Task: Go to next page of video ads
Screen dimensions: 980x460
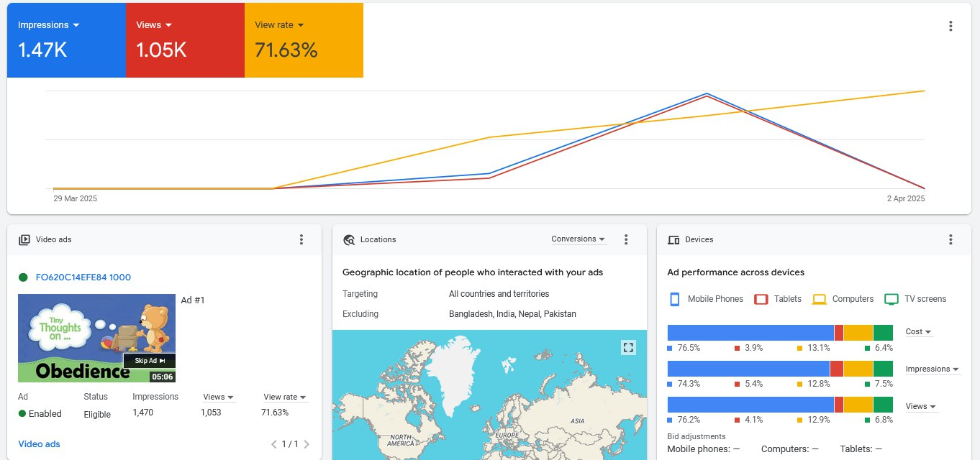Action: (x=307, y=444)
